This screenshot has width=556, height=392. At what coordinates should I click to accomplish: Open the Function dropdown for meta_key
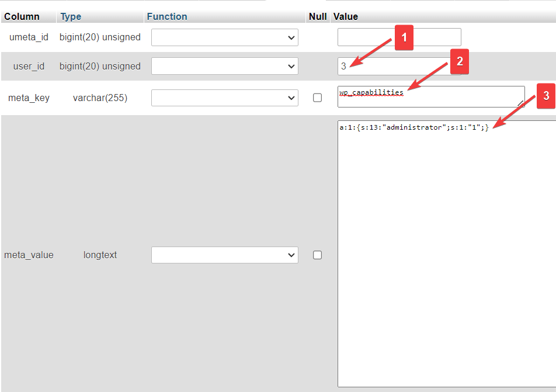224,98
